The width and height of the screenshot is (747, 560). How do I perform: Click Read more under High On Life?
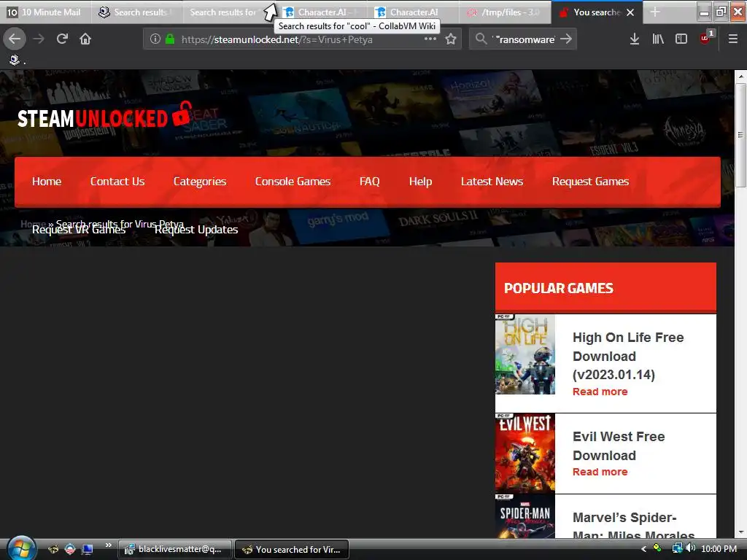click(600, 392)
